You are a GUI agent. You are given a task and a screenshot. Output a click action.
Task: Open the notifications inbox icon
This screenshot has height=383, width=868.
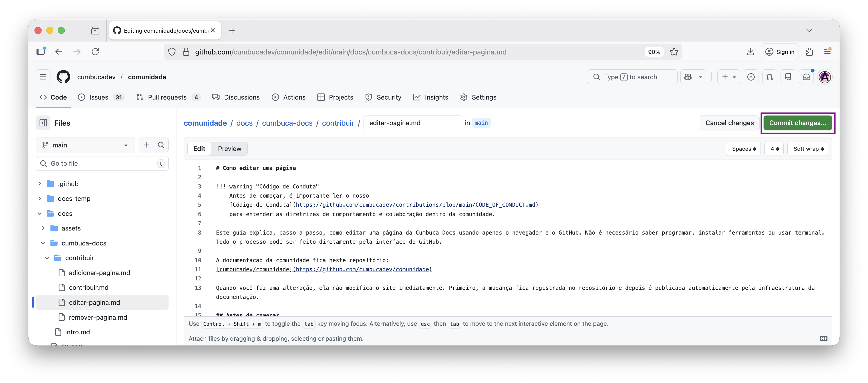806,77
